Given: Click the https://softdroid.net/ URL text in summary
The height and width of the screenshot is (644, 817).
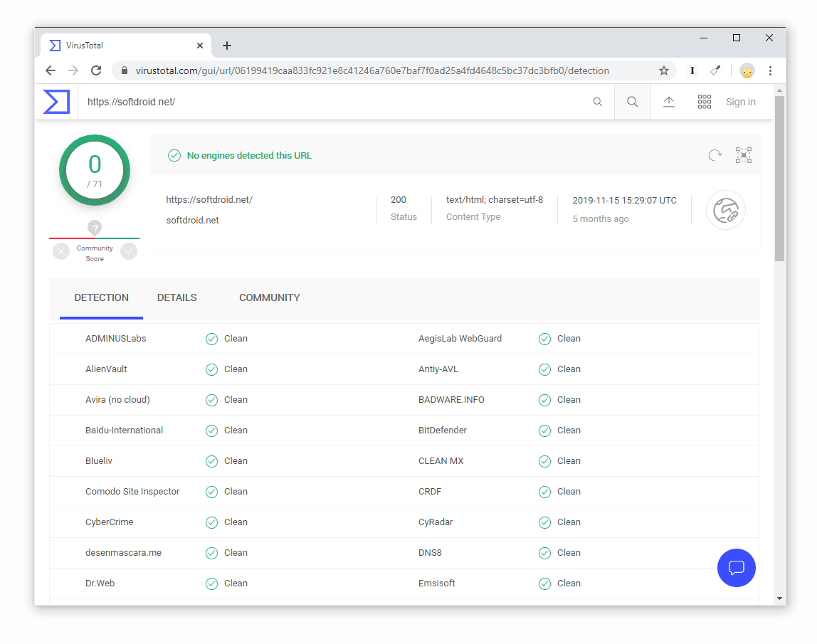Looking at the screenshot, I should [x=209, y=200].
